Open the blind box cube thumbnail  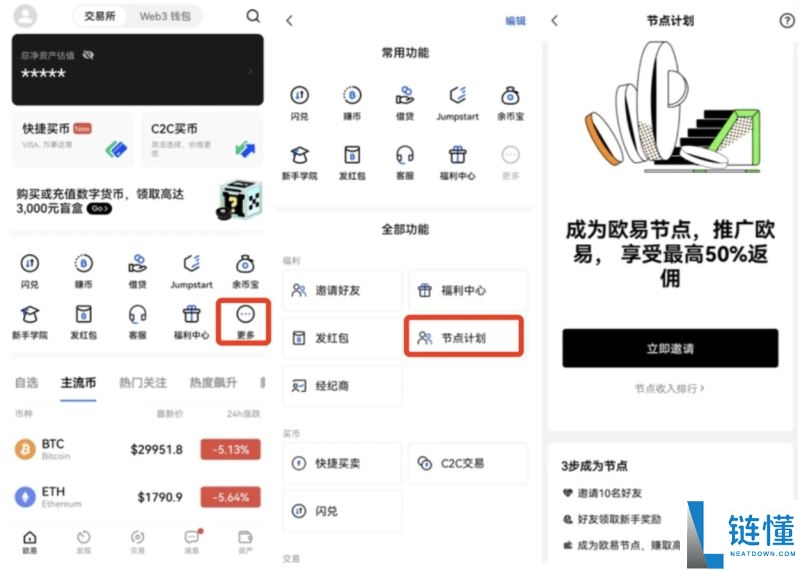[240, 200]
